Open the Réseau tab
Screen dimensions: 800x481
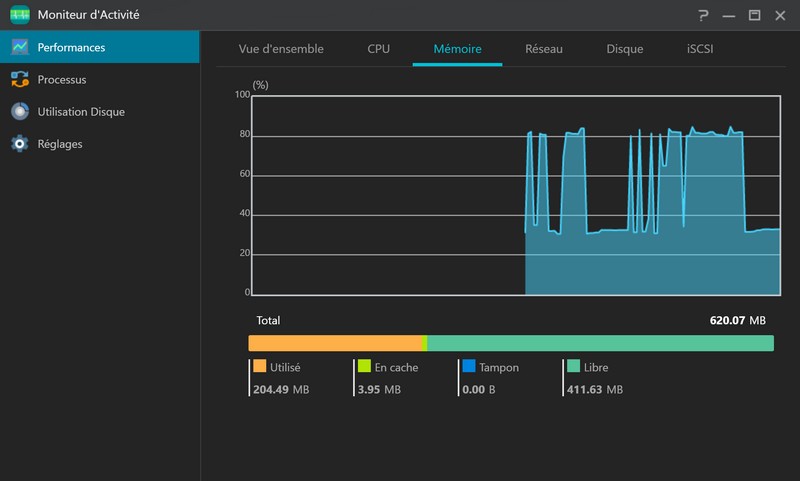(x=544, y=49)
